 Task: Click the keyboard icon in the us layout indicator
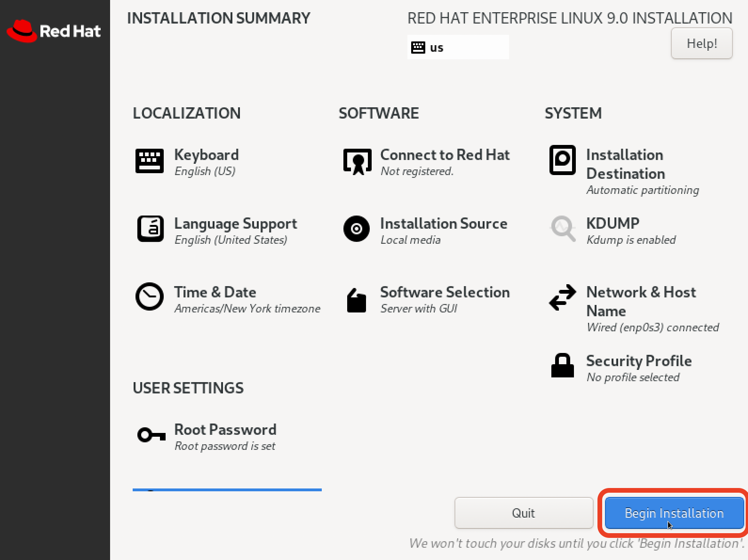(418, 48)
